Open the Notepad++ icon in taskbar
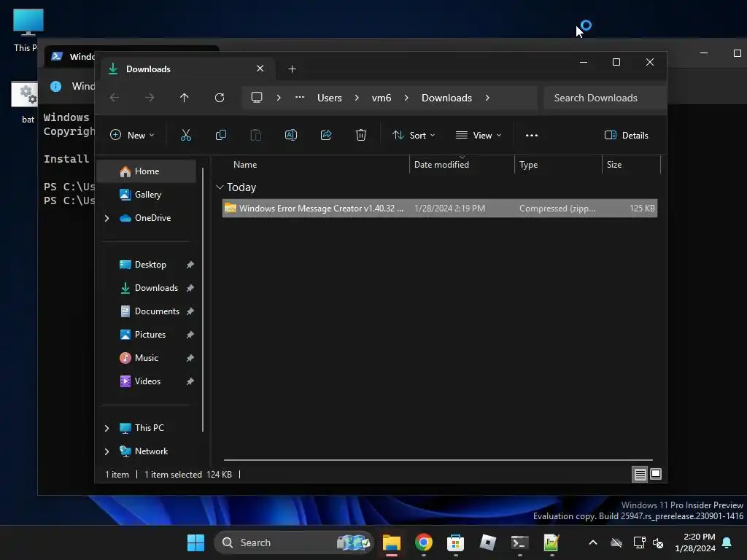747x560 pixels. (x=551, y=542)
